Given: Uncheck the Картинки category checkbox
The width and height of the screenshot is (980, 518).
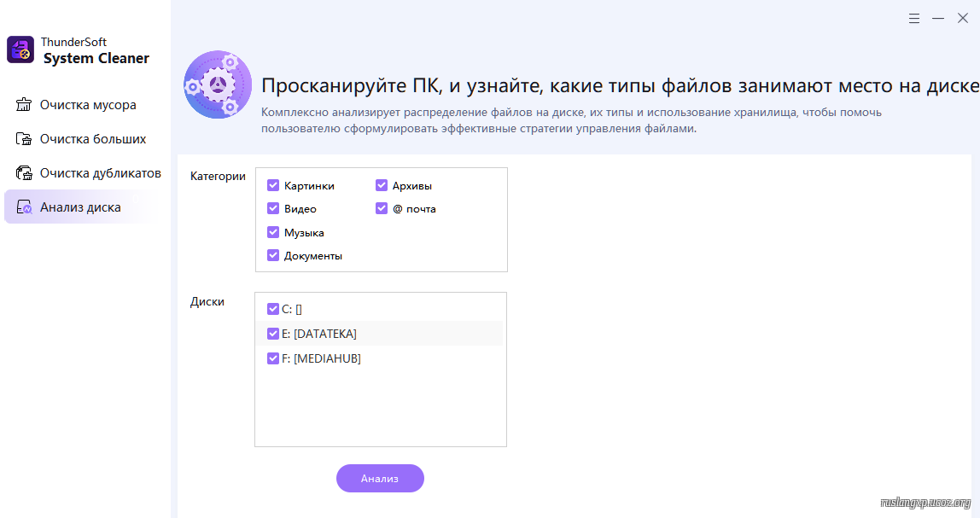Looking at the screenshot, I should coord(273,185).
